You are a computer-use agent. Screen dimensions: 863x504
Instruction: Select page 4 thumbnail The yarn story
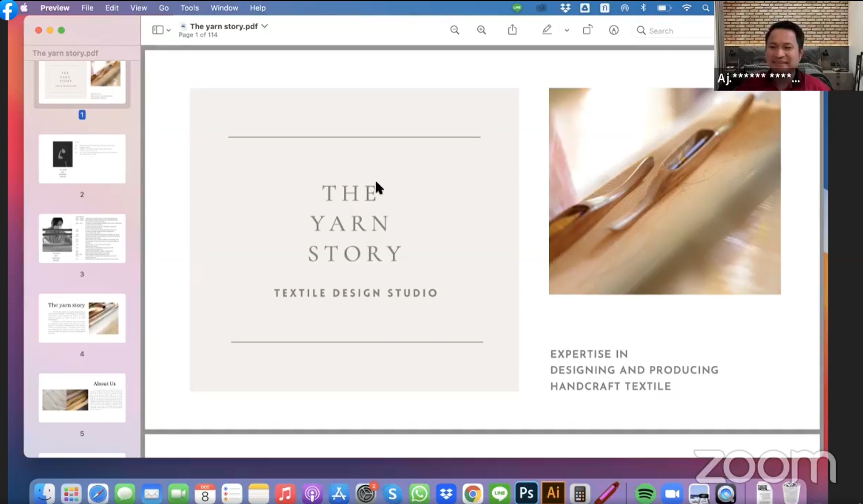(x=82, y=317)
